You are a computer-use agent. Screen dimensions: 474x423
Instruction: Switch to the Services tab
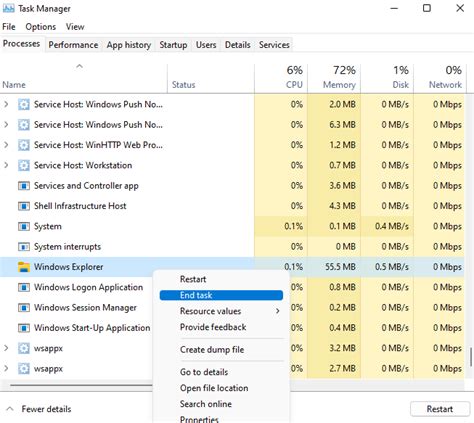[x=274, y=45]
